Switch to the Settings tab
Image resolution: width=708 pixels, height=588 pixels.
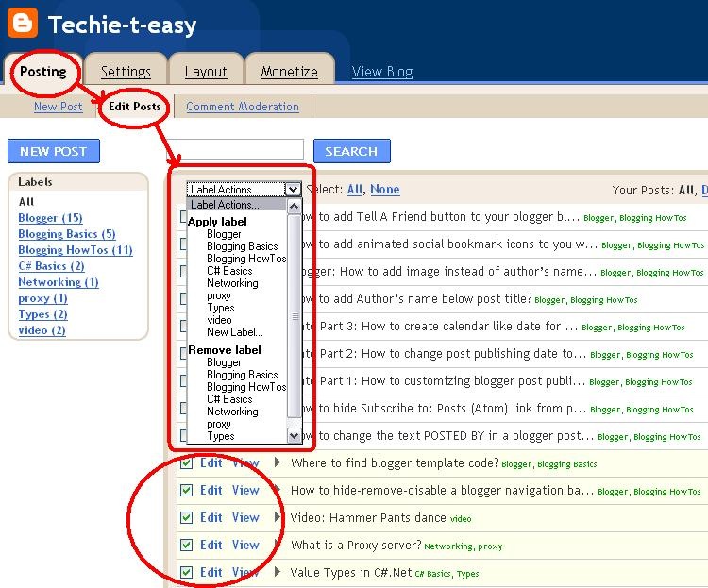(126, 72)
